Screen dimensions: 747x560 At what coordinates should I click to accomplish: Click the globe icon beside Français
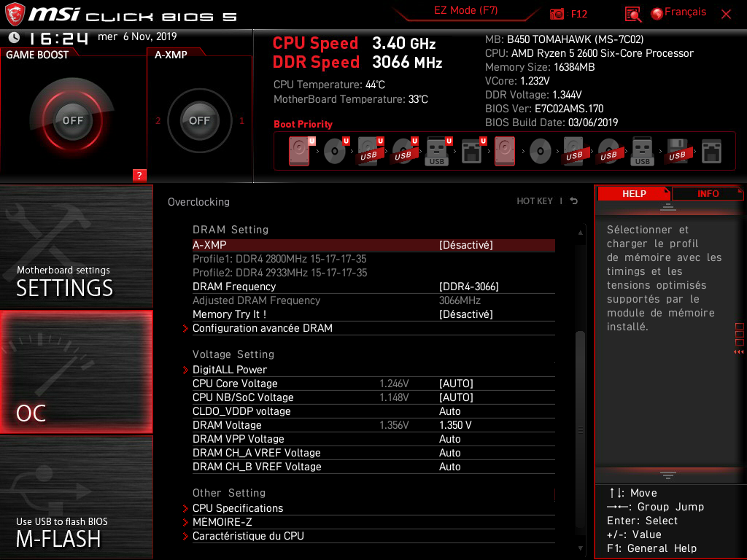pyautogui.click(x=657, y=14)
